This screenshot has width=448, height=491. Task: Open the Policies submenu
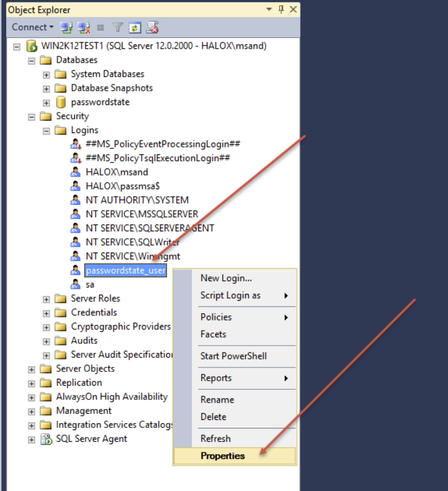235,317
